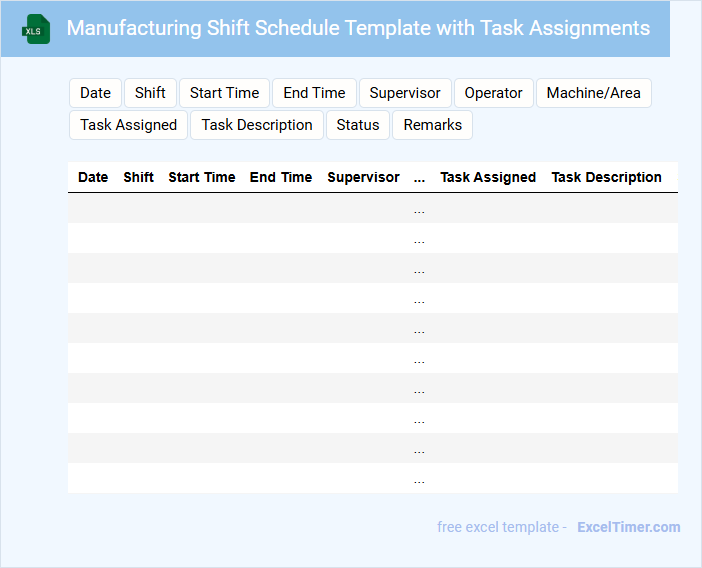The height and width of the screenshot is (568, 702).
Task: Select the Shift tag
Action: (150, 93)
